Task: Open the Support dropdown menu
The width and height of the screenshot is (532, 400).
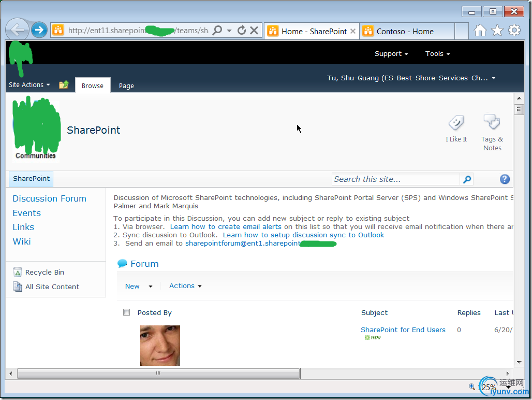Action: [391, 54]
